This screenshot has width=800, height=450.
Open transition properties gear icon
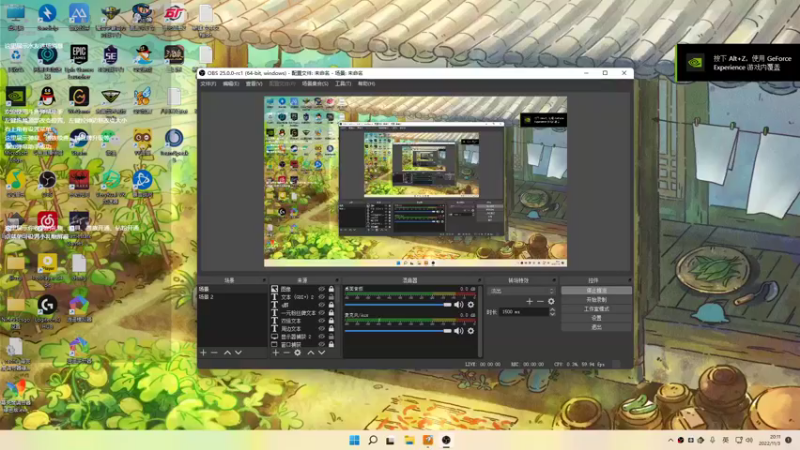[551, 302]
